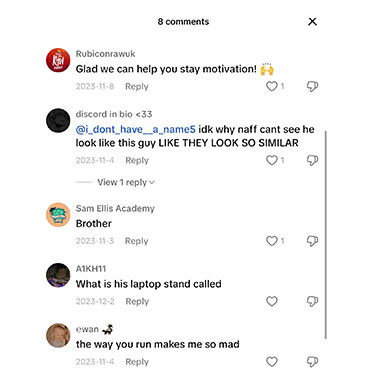Image resolution: width=366 pixels, height=387 pixels.
Task: Open Rubiconrawuk's profile picture
Action: pos(58,60)
